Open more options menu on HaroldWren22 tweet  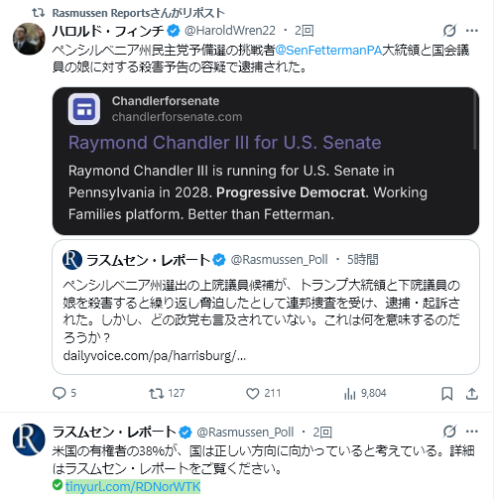pyautogui.click(x=472, y=31)
